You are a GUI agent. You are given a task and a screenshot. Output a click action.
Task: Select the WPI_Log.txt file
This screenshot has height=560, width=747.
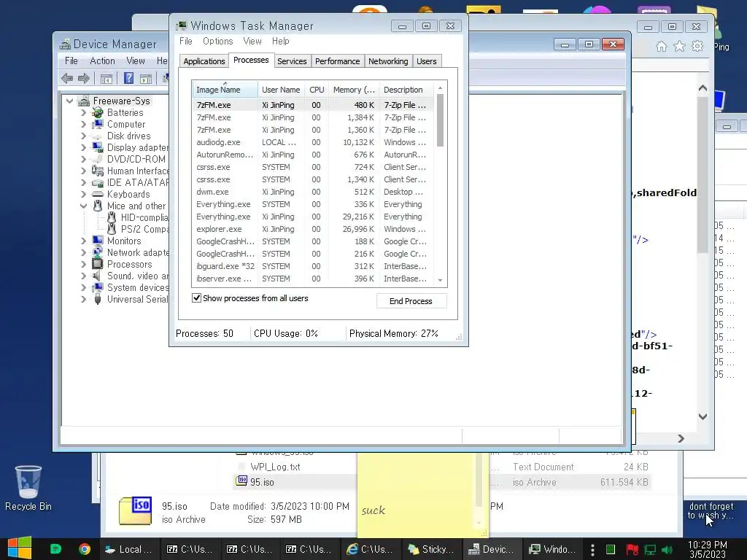click(x=275, y=467)
